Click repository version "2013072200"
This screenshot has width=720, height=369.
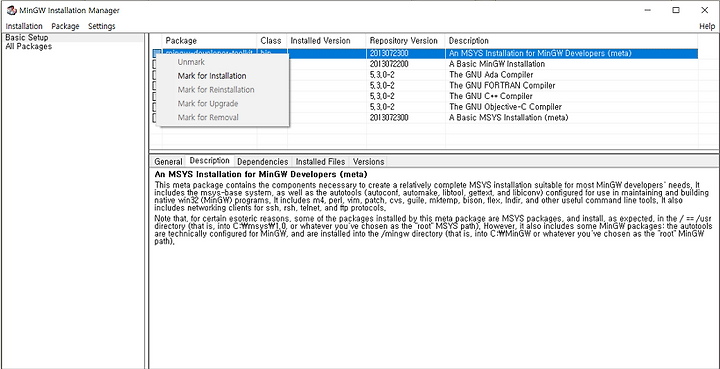pyautogui.click(x=388, y=64)
